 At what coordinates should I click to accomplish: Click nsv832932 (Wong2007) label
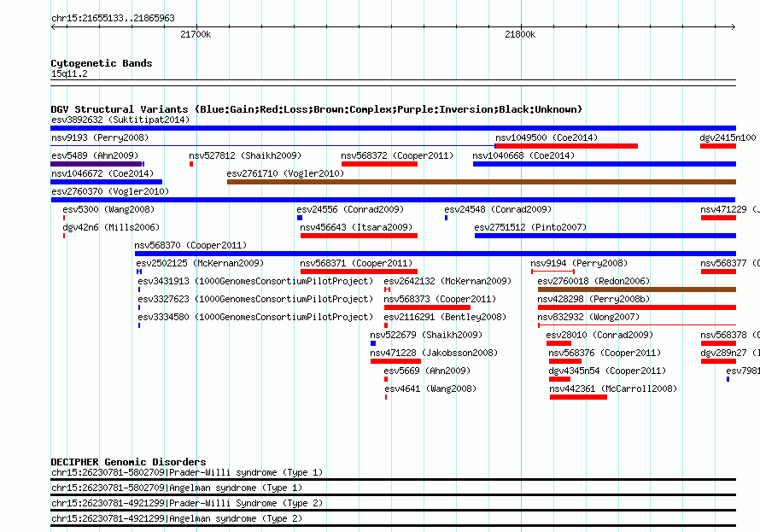pos(588,317)
